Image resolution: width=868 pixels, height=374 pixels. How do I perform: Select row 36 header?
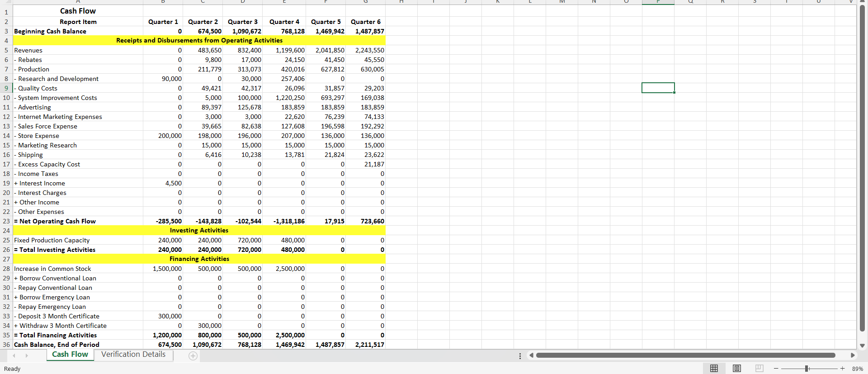(6, 345)
